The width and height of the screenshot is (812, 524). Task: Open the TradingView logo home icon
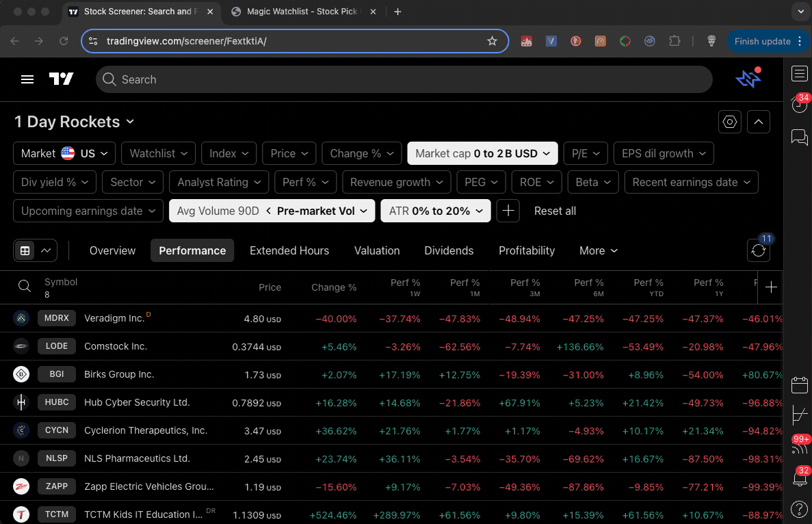(62, 79)
